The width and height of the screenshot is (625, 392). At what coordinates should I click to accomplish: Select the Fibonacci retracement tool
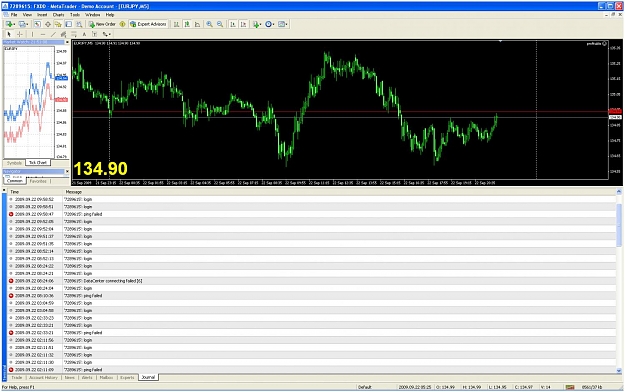74,34
